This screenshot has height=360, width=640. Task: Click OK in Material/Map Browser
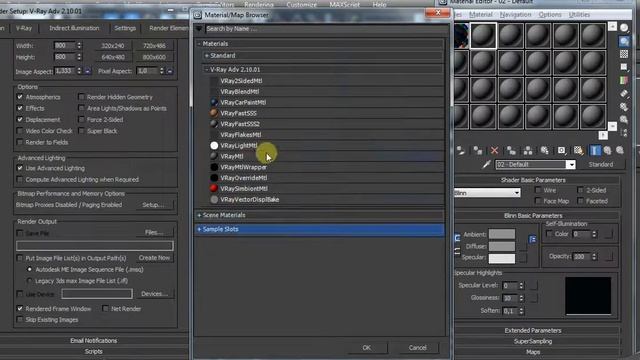coord(367,348)
